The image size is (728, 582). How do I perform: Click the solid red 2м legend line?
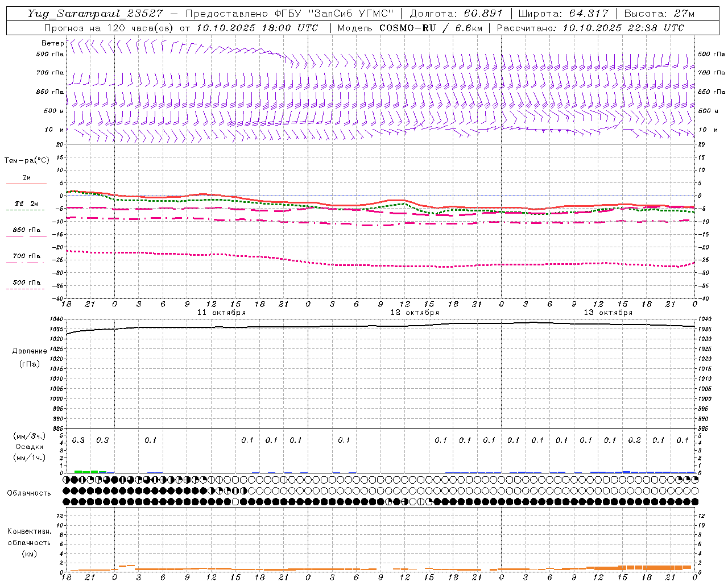click(26, 184)
